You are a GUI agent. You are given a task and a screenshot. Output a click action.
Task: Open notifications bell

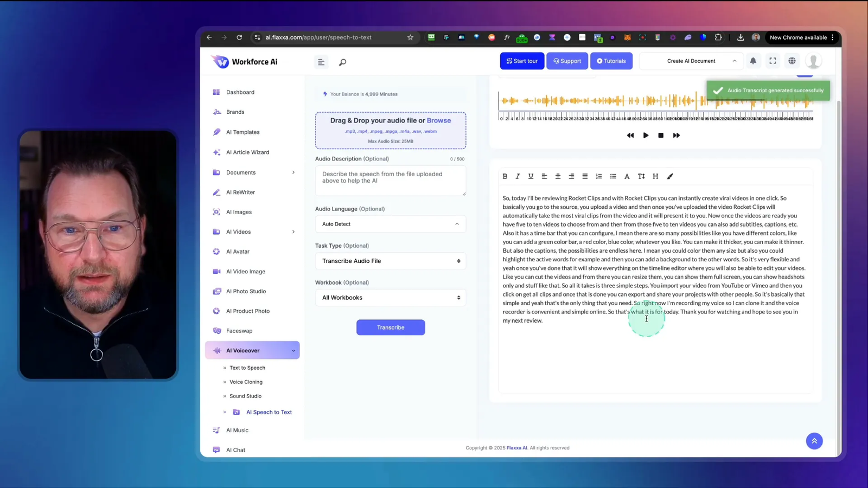pos(753,61)
